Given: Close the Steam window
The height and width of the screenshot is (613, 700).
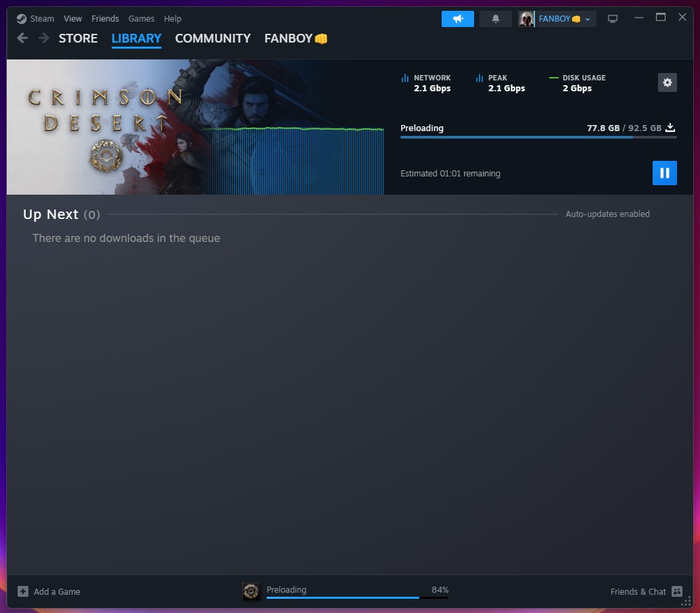Looking at the screenshot, I should [682, 18].
